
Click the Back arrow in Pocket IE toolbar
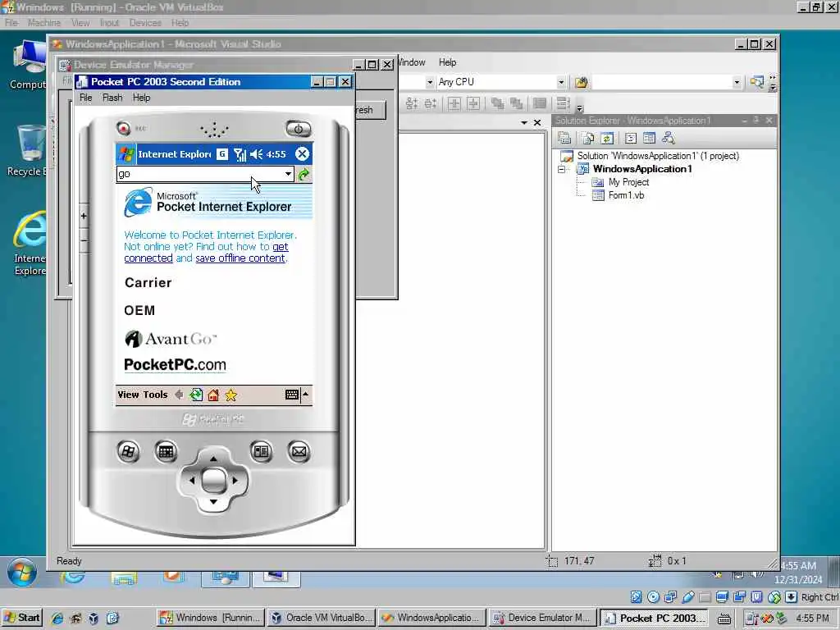(x=179, y=395)
